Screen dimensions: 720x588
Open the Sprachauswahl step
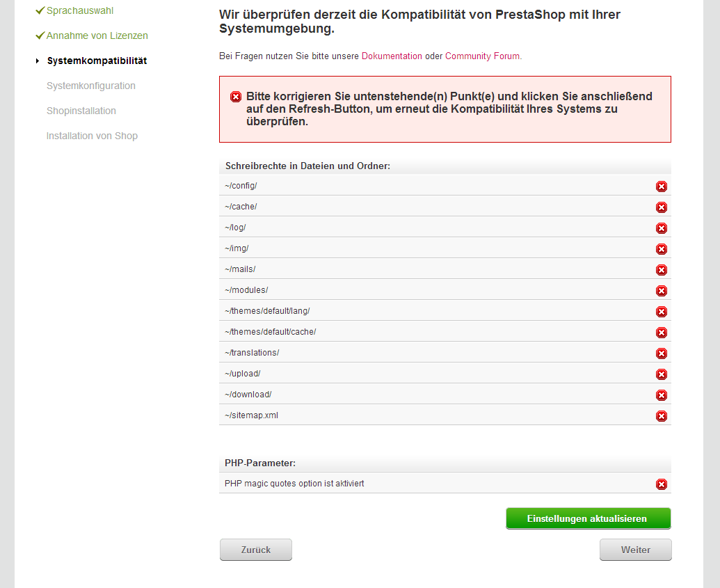click(80, 10)
